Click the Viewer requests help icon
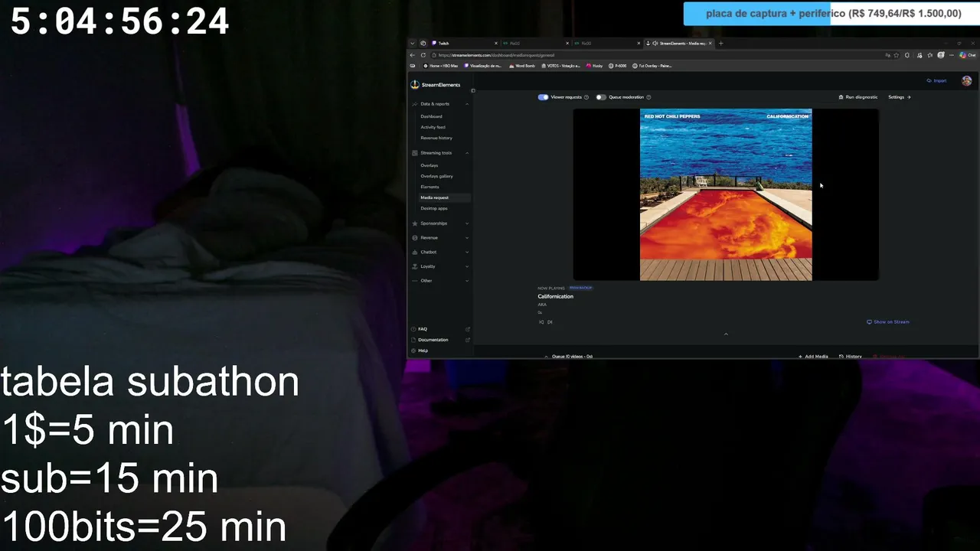 586,97
